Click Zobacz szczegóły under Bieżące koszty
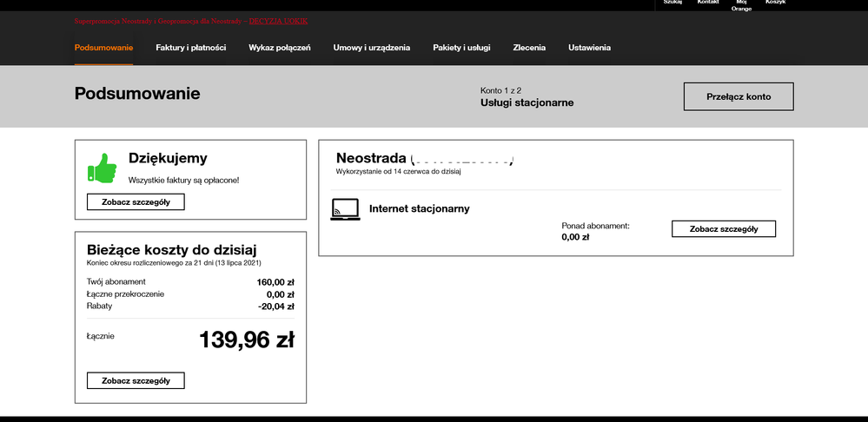The height and width of the screenshot is (422, 868). pos(136,380)
